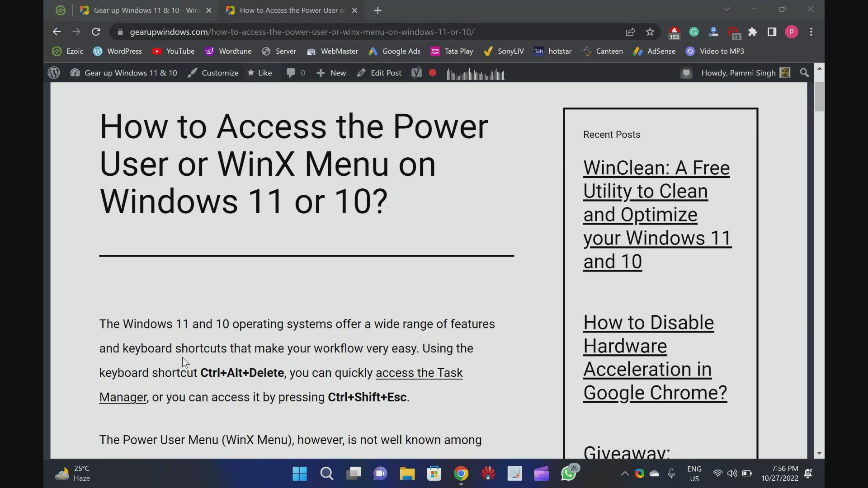The image size is (868, 488).
Task: Reload the current page
Action: click(96, 32)
